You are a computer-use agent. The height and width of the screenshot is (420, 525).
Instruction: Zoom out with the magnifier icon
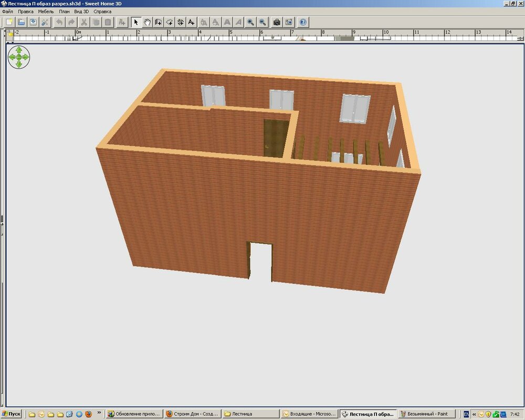pyautogui.click(x=262, y=22)
